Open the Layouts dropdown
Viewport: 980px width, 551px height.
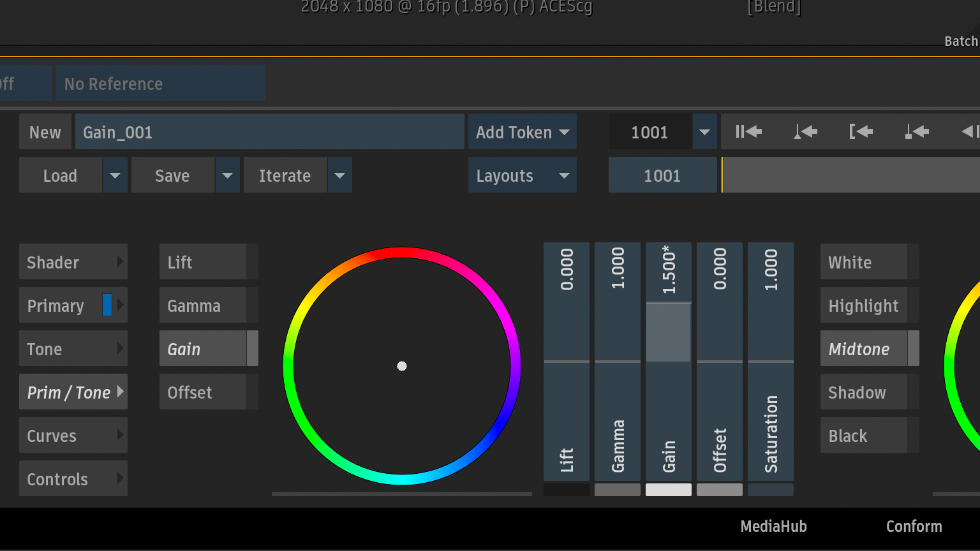tap(523, 175)
